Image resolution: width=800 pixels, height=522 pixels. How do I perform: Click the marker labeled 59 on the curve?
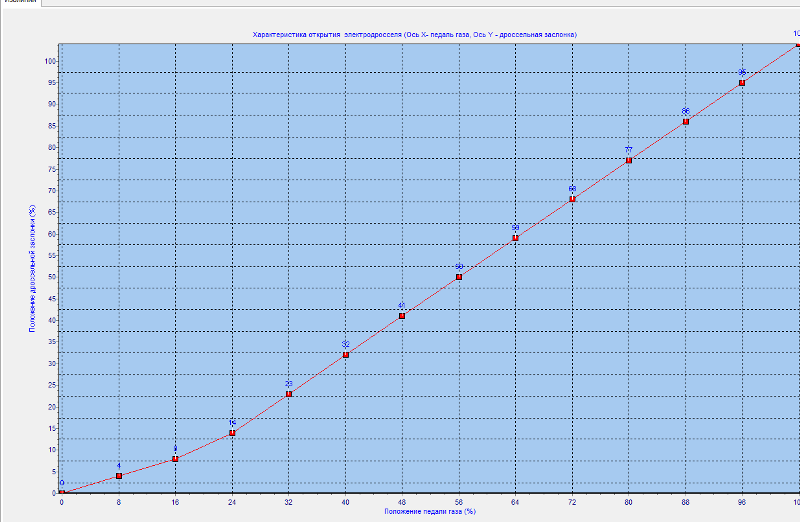[x=515, y=238]
